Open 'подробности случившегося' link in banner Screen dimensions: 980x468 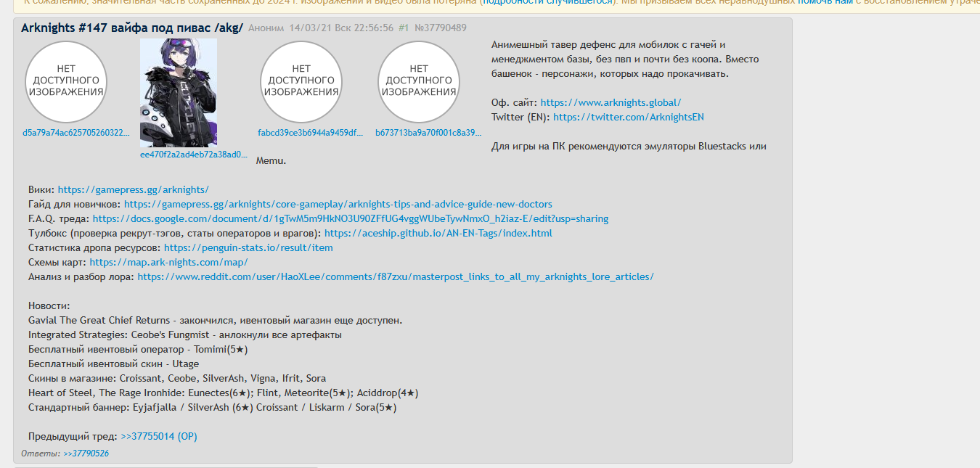(548, 2)
